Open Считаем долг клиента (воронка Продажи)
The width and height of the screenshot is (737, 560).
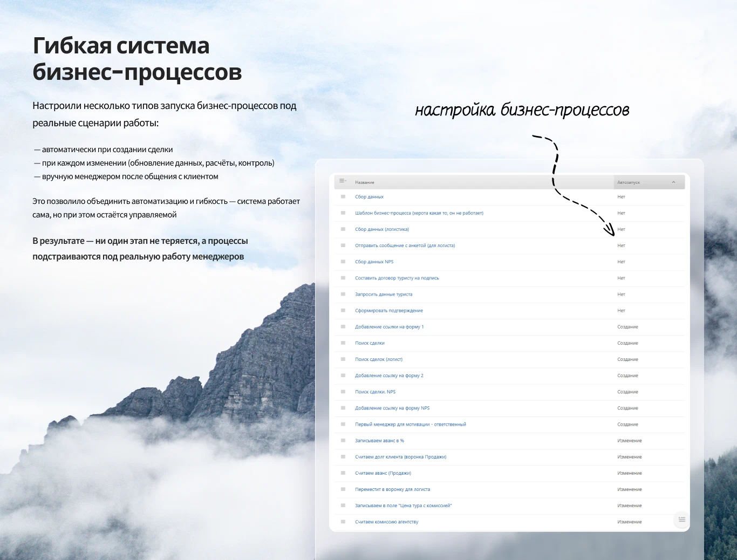(x=400, y=457)
